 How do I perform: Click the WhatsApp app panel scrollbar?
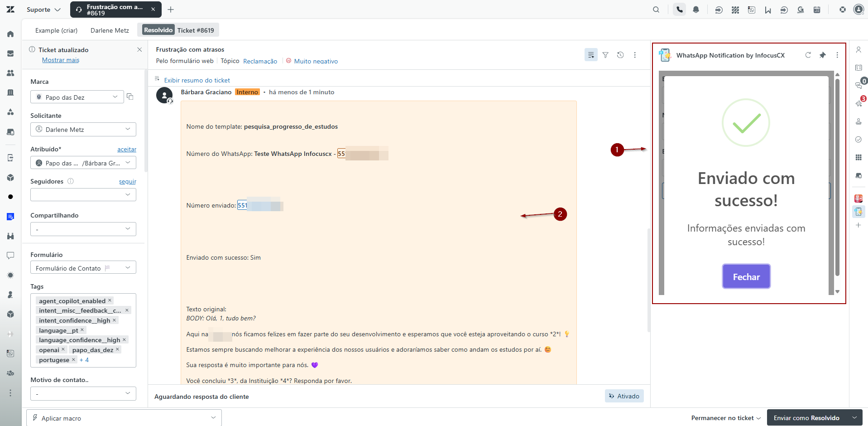[837, 177]
